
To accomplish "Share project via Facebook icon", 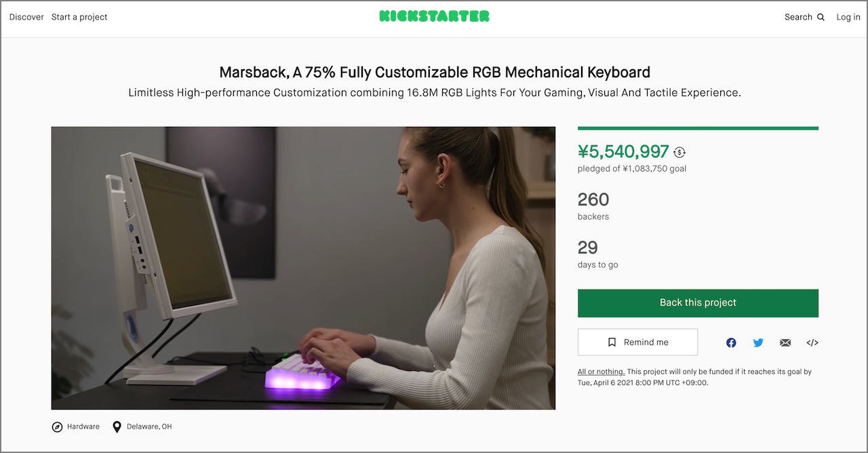I will [731, 342].
